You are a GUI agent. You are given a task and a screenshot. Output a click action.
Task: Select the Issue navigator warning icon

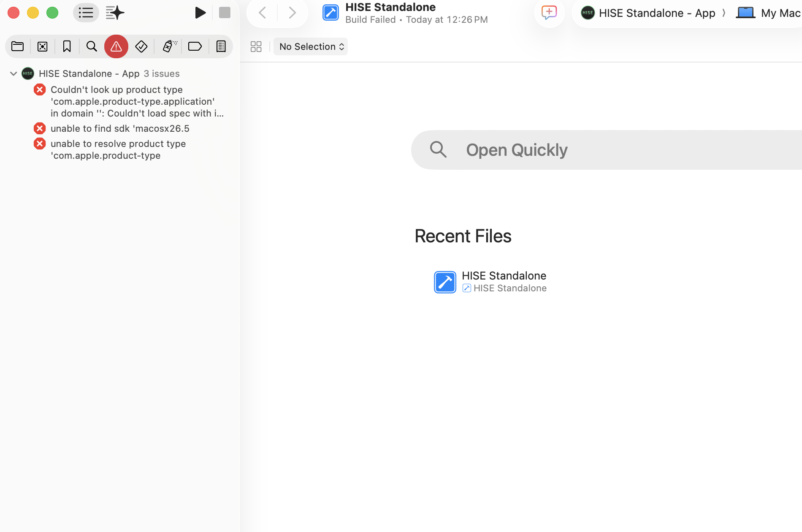116,46
